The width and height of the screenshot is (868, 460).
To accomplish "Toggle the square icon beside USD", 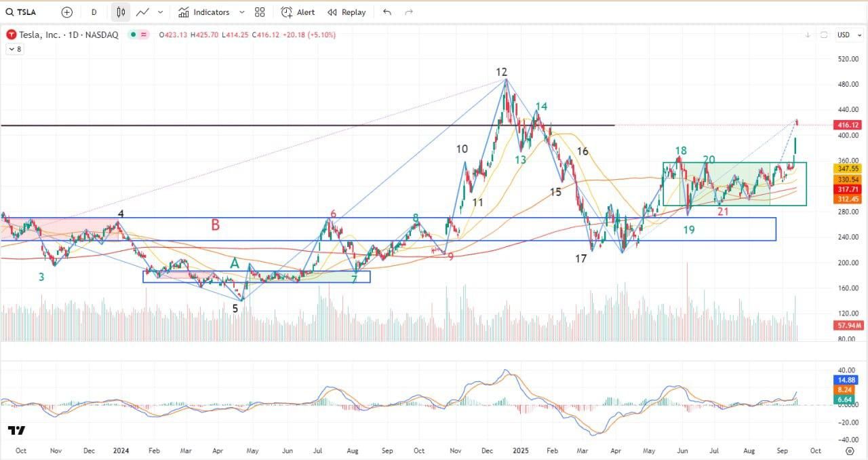I will coord(824,35).
